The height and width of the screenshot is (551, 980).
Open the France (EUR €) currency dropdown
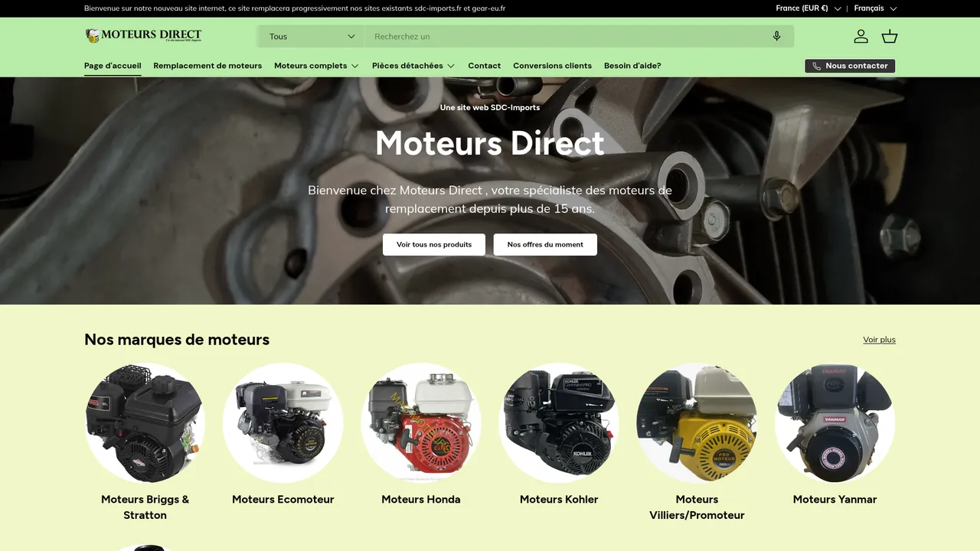808,8
